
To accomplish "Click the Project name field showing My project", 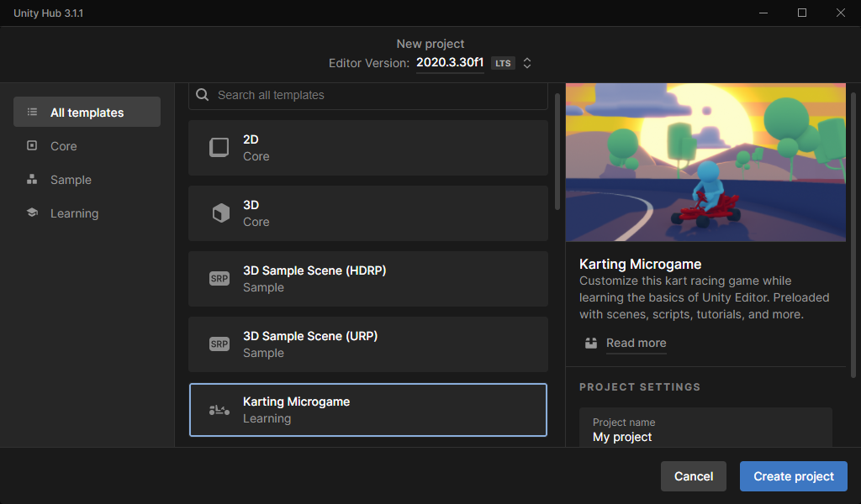I will click(x=705, y=431).
